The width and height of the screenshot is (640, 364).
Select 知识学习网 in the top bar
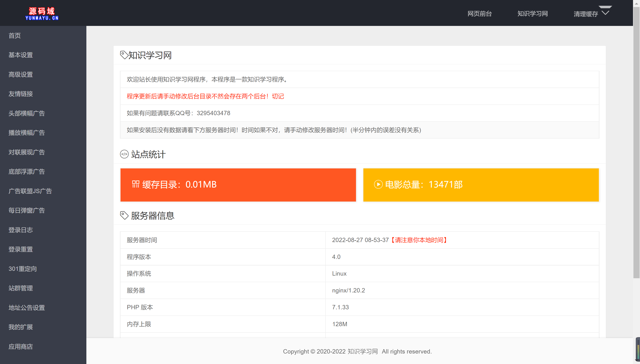tap(532, 14)
